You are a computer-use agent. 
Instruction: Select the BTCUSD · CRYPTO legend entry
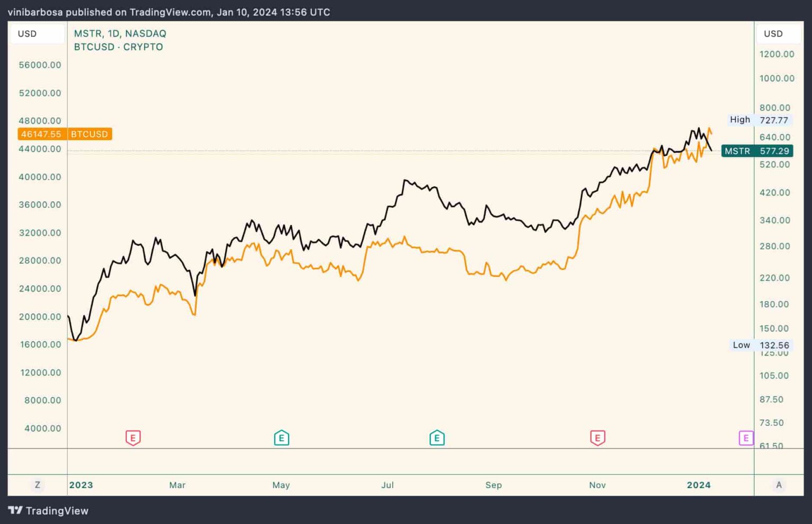click(118, 46)
